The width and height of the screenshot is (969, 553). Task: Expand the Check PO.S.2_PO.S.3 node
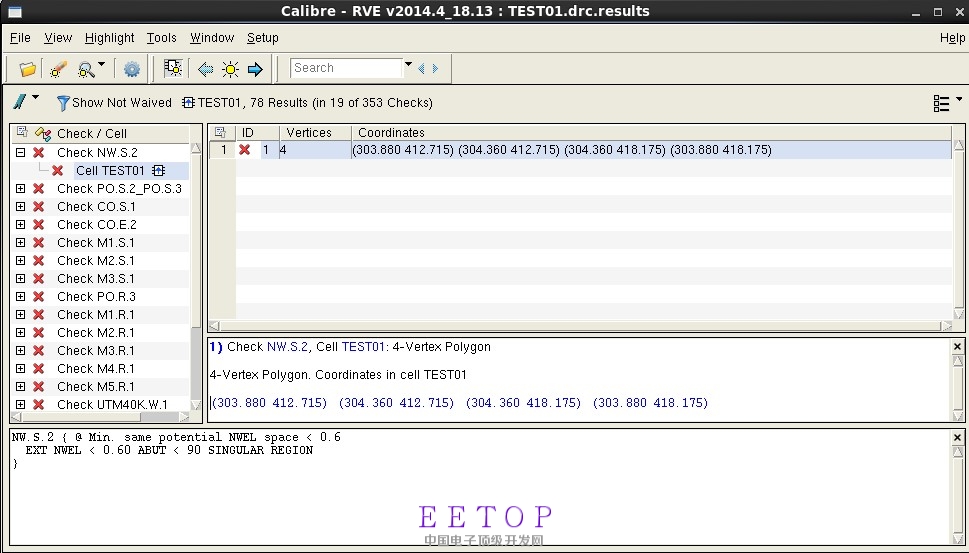tap(20, 189)
